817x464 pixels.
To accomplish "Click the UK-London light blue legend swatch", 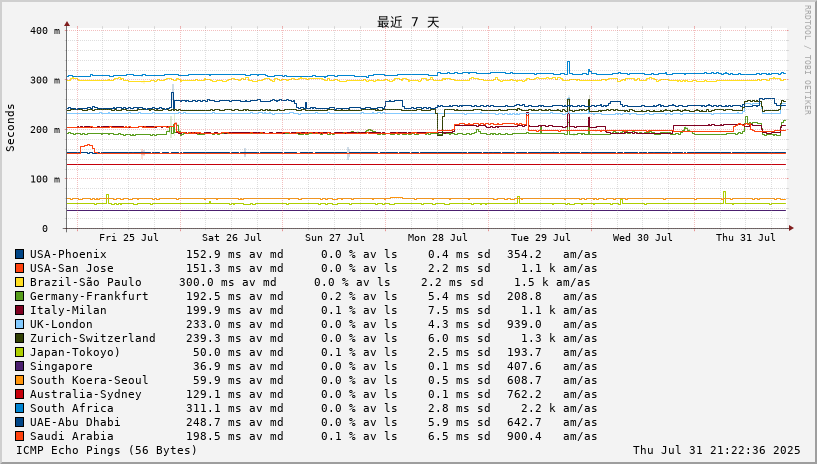I will click(x=19, y=325).
